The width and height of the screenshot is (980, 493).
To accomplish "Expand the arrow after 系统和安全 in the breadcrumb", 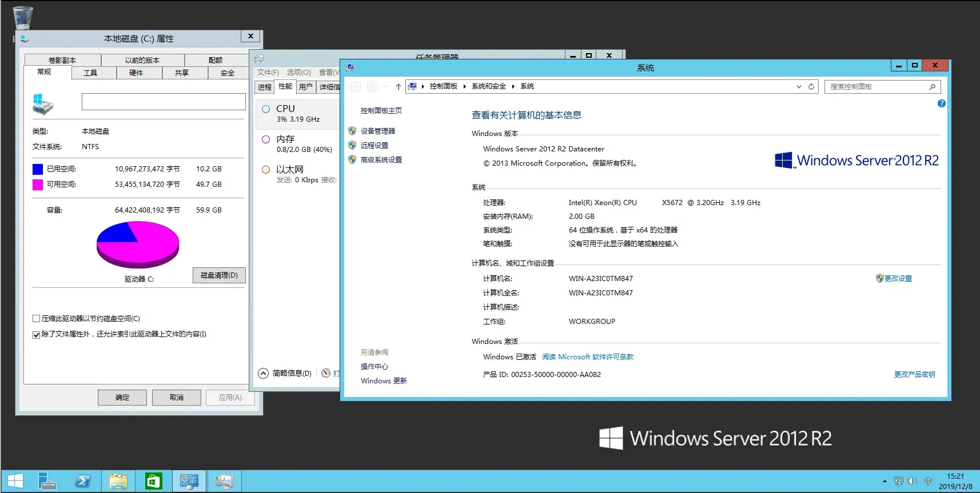I will coord(513,86).
